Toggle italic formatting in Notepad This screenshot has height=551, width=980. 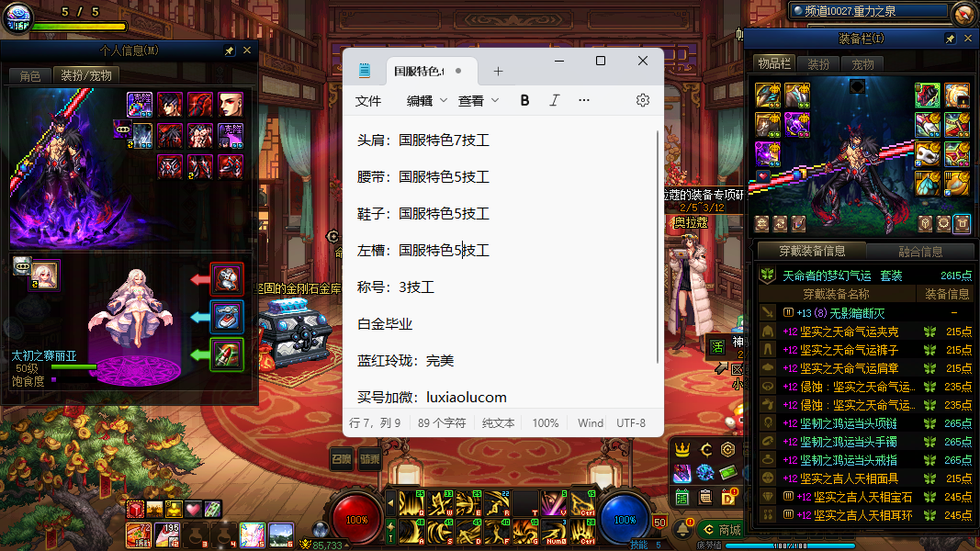pyautogui.click(x=554, y=100)
